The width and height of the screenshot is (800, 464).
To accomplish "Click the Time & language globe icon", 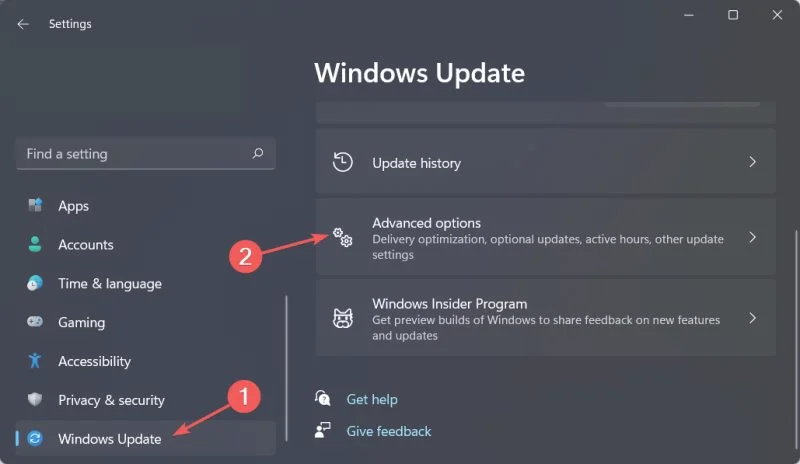I will [35, 283].
